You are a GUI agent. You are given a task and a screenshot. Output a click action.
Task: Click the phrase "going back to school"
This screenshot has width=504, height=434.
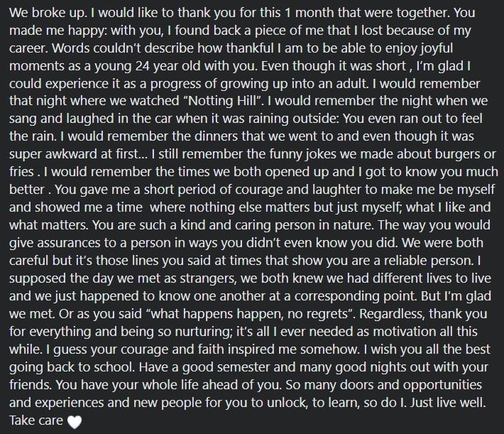(x=72, y=367)
